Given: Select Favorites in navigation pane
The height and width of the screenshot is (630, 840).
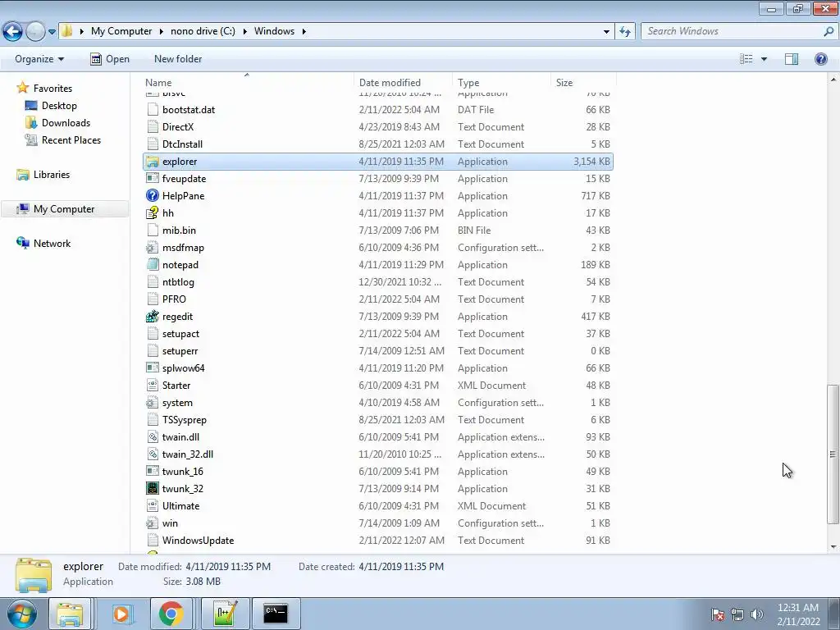Looking at the screenshot, I should pos(52,89).
